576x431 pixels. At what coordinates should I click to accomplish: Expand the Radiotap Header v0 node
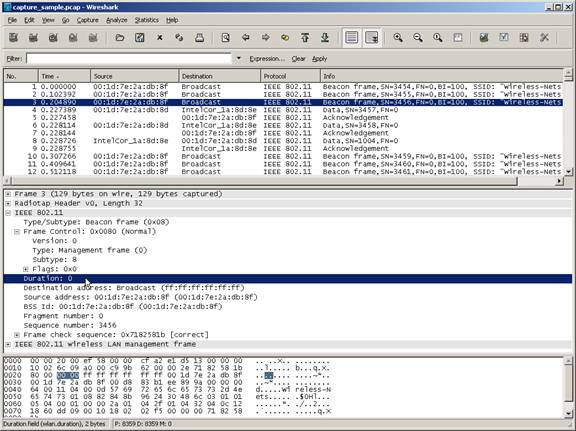8,204
